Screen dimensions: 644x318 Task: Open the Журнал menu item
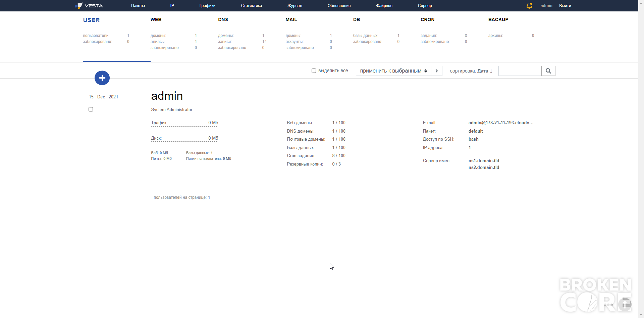(294, 6)
